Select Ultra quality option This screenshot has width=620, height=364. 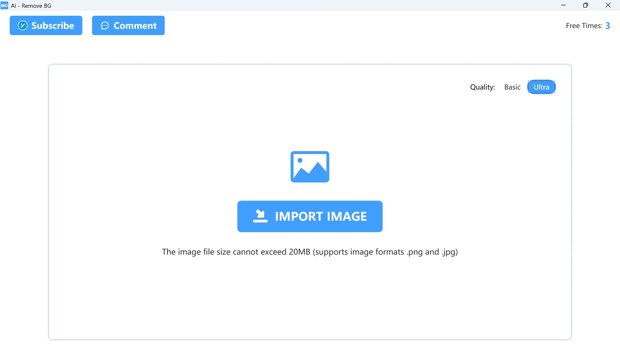[x=541, y=87]
